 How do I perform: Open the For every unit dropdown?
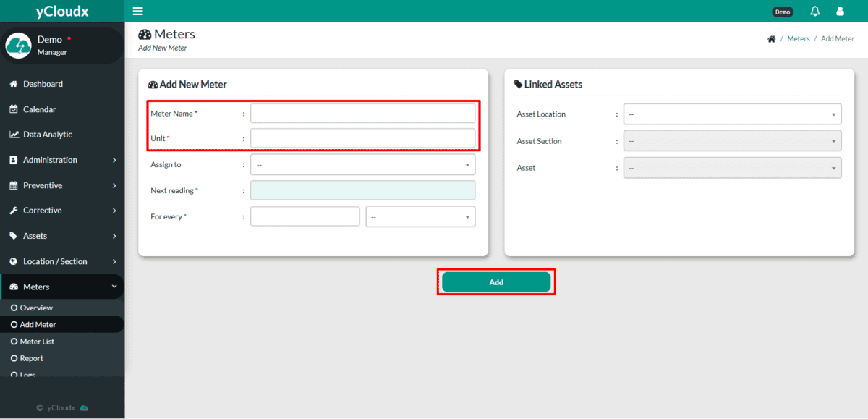[420, 216]
